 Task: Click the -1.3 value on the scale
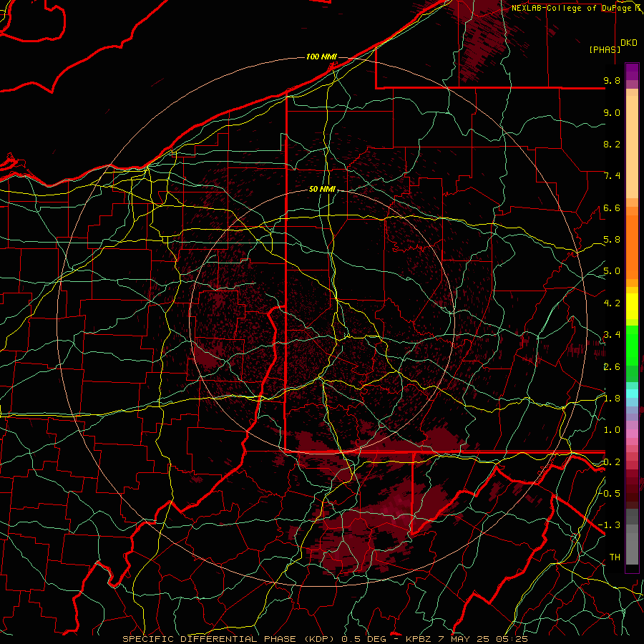609,525
